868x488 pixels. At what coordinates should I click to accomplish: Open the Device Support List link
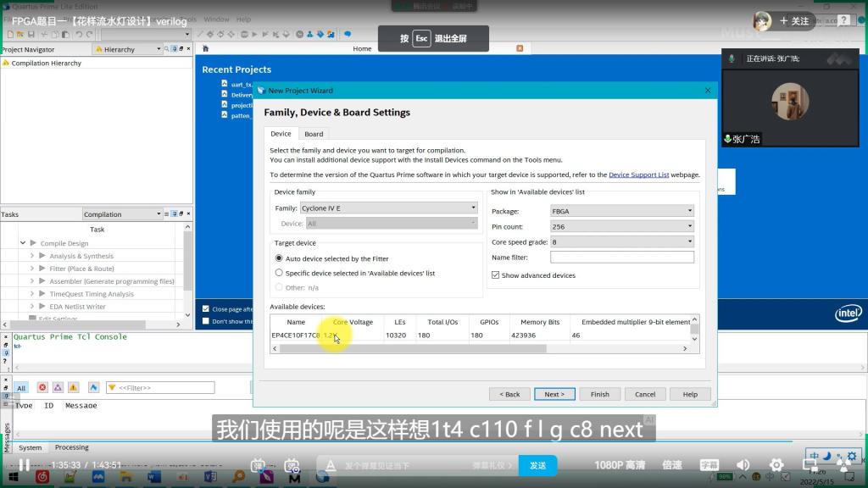click(638, 175)
